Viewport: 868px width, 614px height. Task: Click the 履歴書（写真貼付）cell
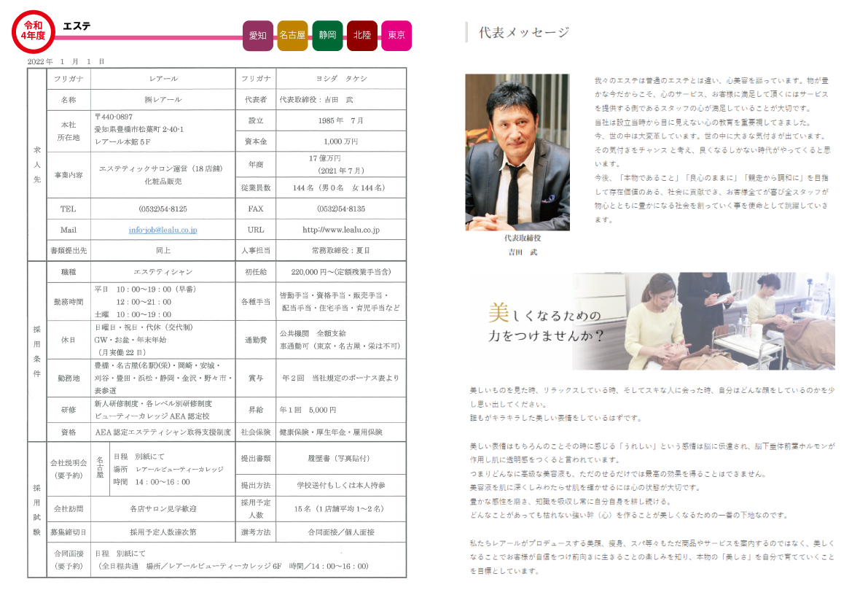point(341,459)
